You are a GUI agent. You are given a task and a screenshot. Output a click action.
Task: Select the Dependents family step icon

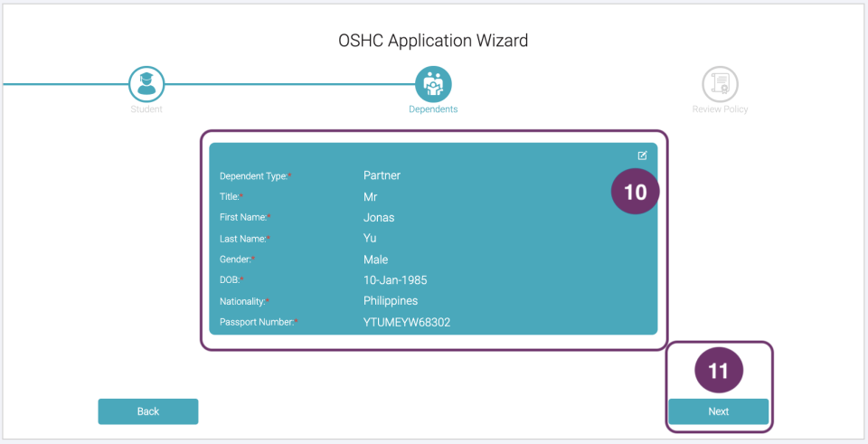click(x=433, y=83)
